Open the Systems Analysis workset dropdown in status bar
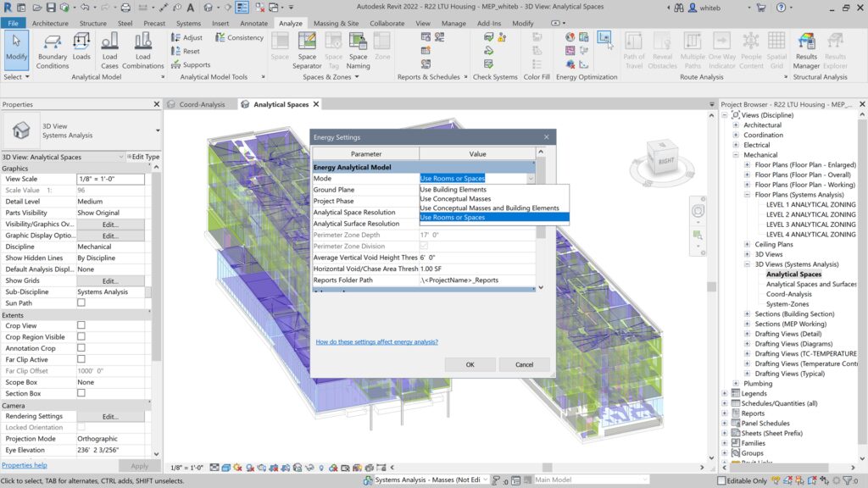This screenshot has height=488, width=868. [486, 480]
